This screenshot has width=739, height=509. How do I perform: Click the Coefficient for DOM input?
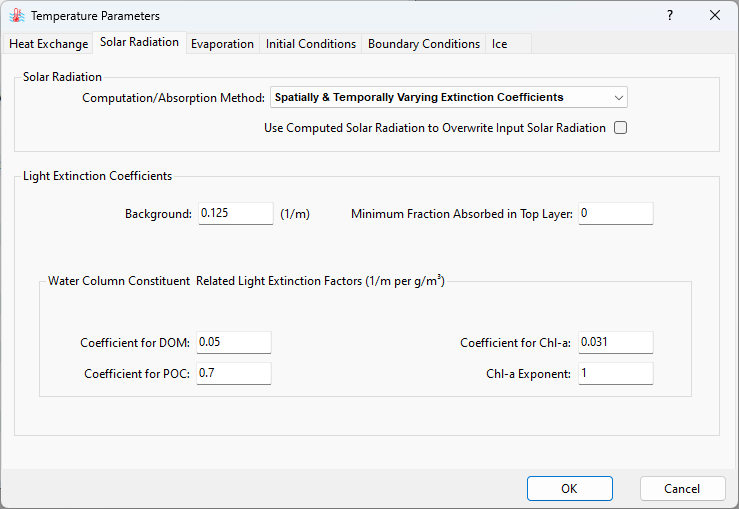pos(234,343)
